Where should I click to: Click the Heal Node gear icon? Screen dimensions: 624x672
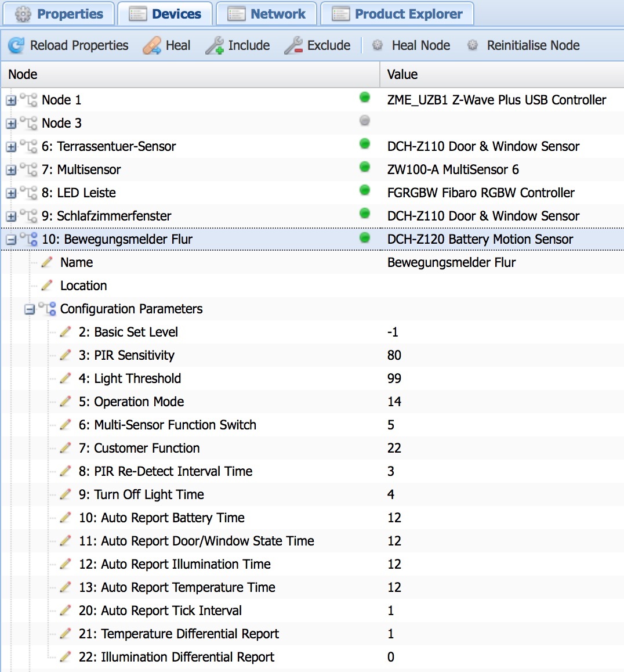pyautogui.click(x=378, y=45)
